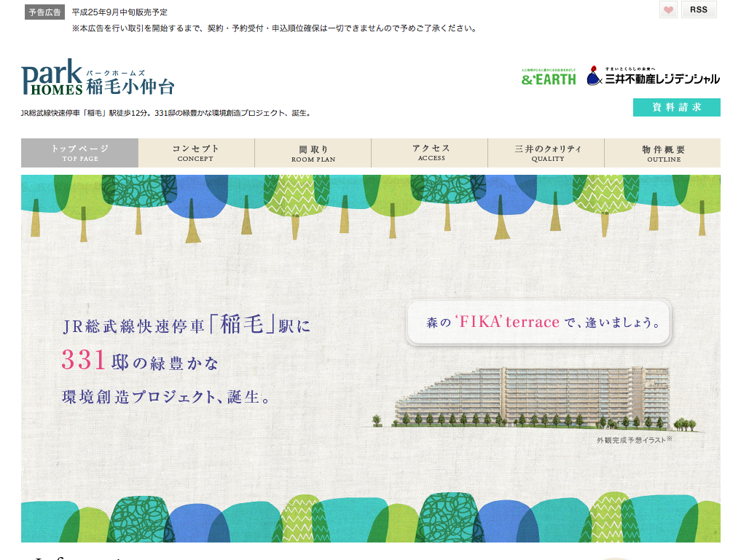Click the JR総武線快速停車 tagline under logo
Viewport: 749px width, 560px height.
click(167, 114)
